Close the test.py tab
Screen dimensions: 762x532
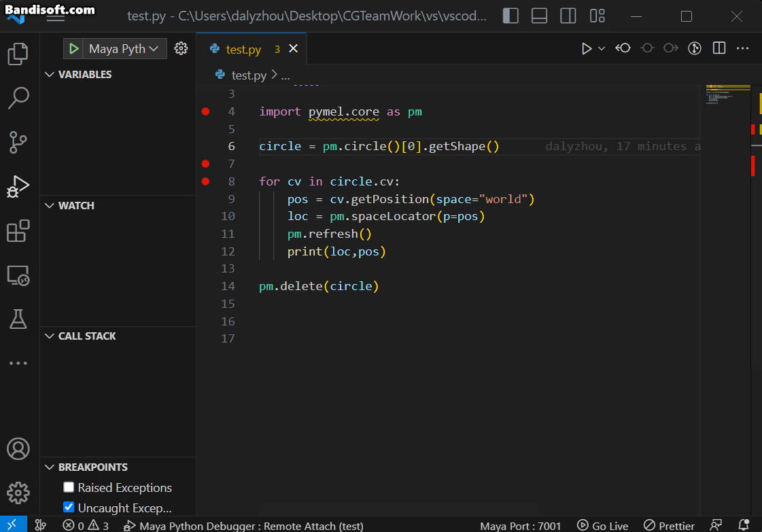tap(294, 49)
